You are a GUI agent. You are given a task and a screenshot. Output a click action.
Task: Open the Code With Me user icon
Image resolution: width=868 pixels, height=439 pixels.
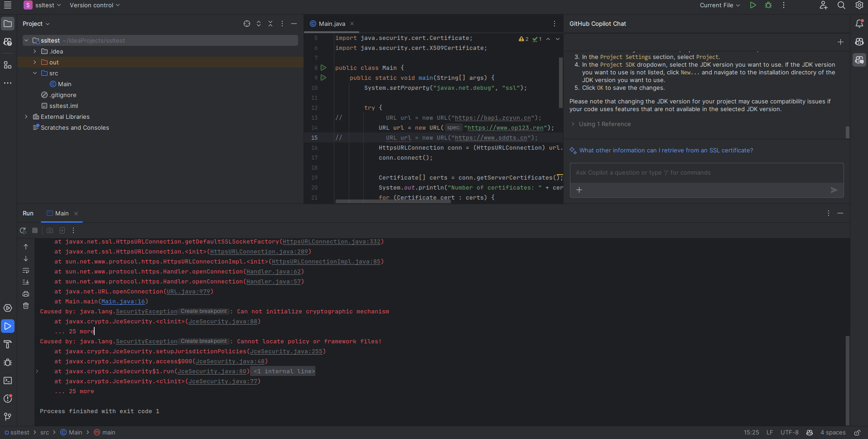pos(824,5)
